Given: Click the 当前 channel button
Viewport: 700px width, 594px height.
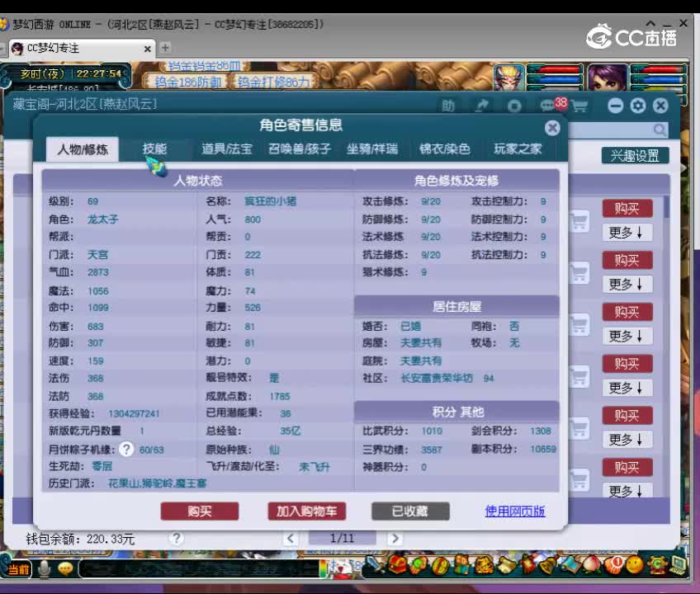Looking at the screenshot, I should click(18, 569).
